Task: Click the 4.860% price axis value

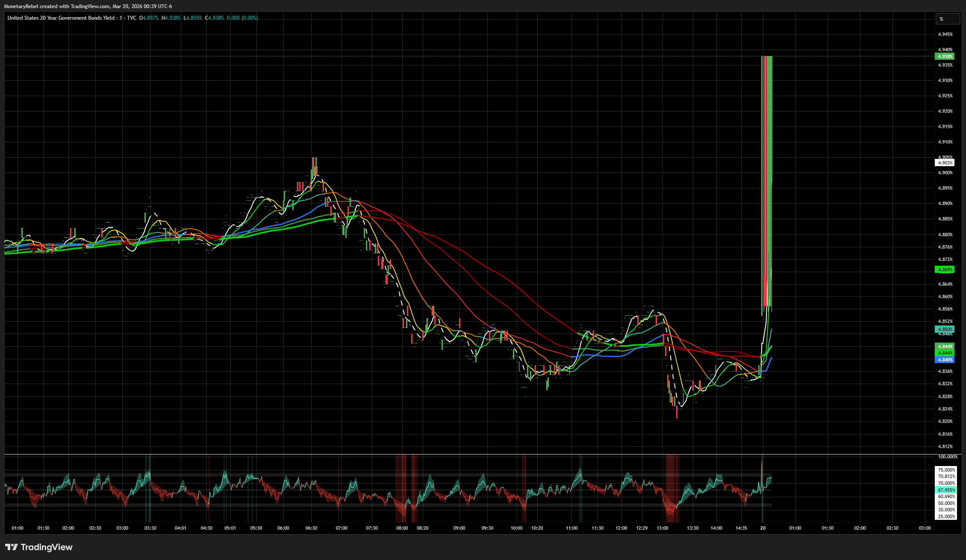Action: (x=945, y=296)
